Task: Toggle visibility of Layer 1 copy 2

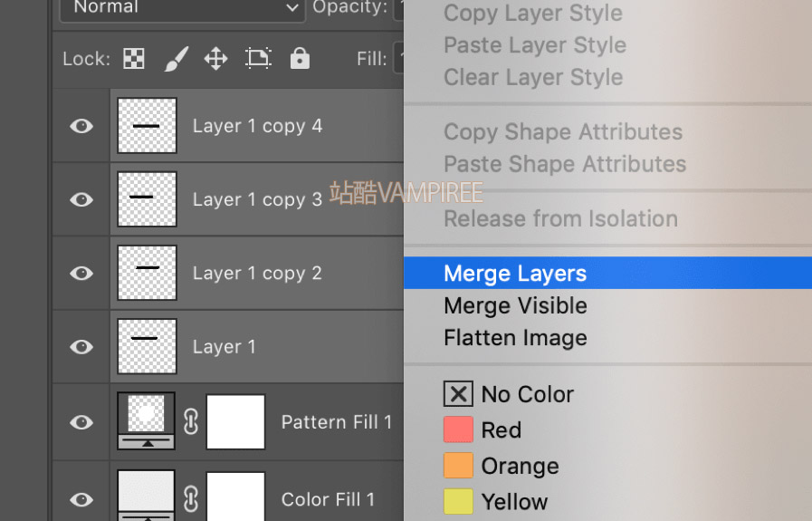Action: click(81, 274)
